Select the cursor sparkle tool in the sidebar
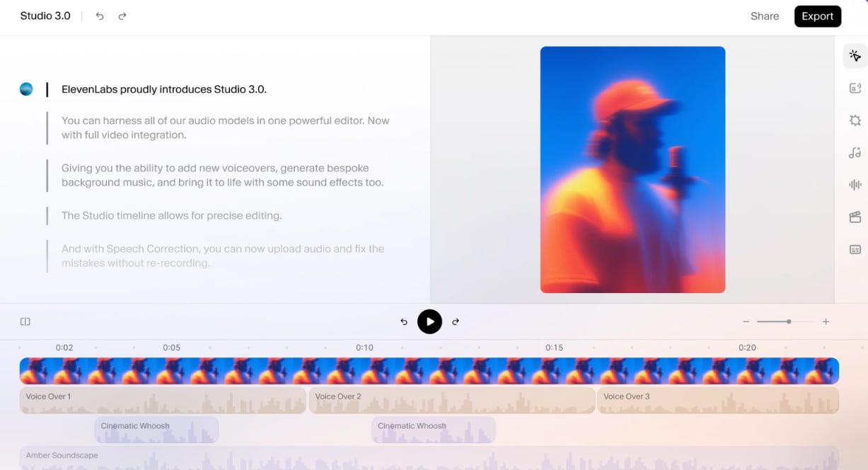The width and height of the screenshot is (868, 470). (855, 56)
